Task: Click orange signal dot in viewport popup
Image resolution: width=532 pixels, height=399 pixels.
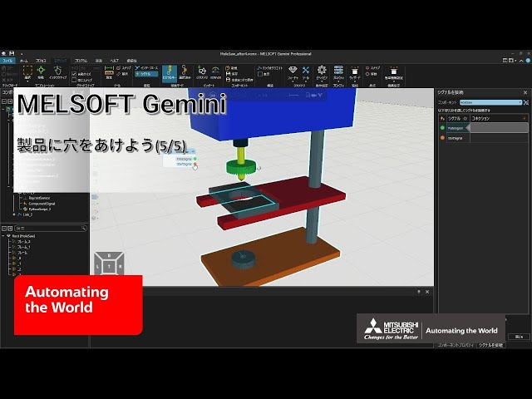Action: point(195,164)
